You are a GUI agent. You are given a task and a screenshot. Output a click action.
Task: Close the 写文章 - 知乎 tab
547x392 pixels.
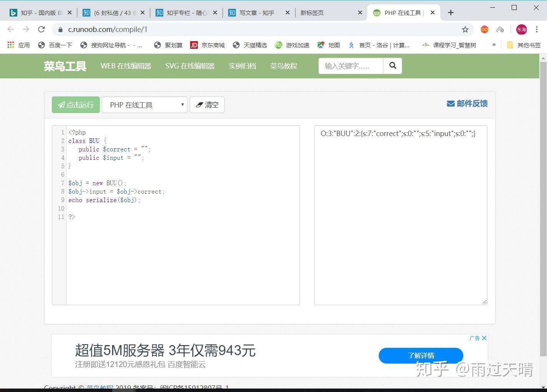(x=287, y=13)
